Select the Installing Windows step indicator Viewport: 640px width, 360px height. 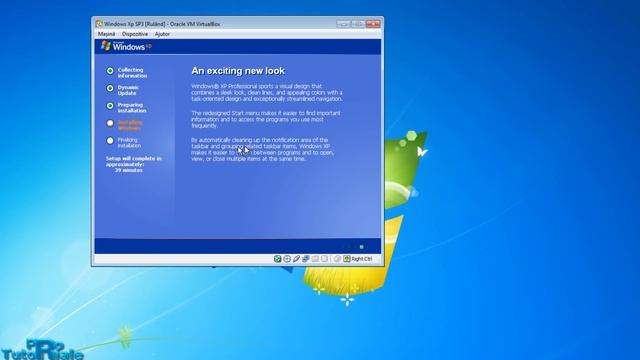click(x=110, y=123)
